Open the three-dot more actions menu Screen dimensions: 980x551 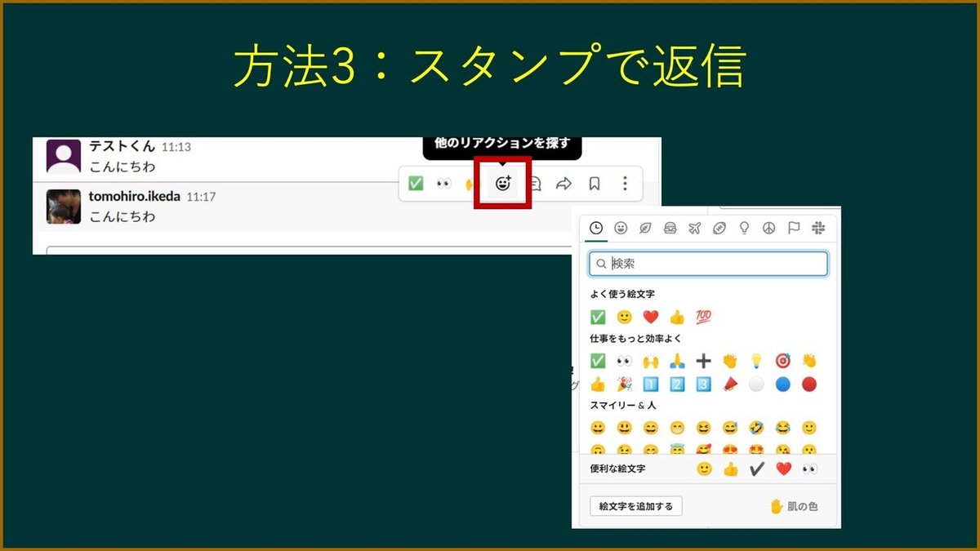point(625,184)
